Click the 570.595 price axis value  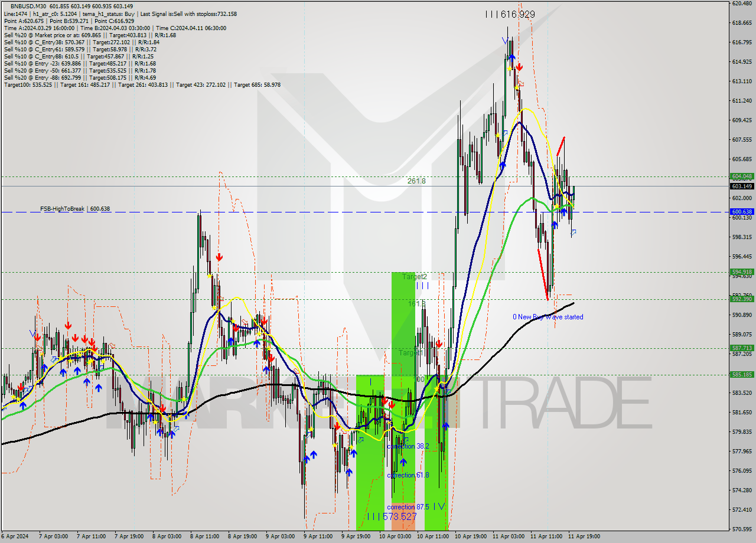[x=742, y=529]
